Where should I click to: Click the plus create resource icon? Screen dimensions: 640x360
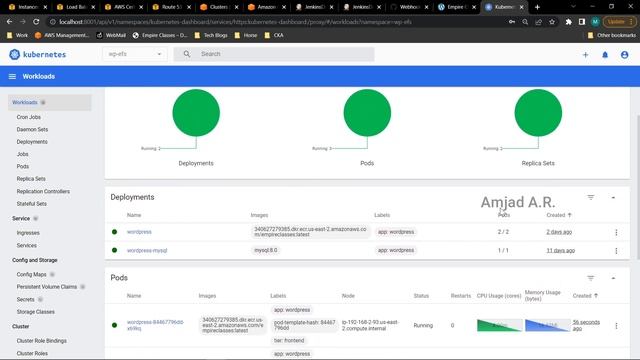[585, 55]
